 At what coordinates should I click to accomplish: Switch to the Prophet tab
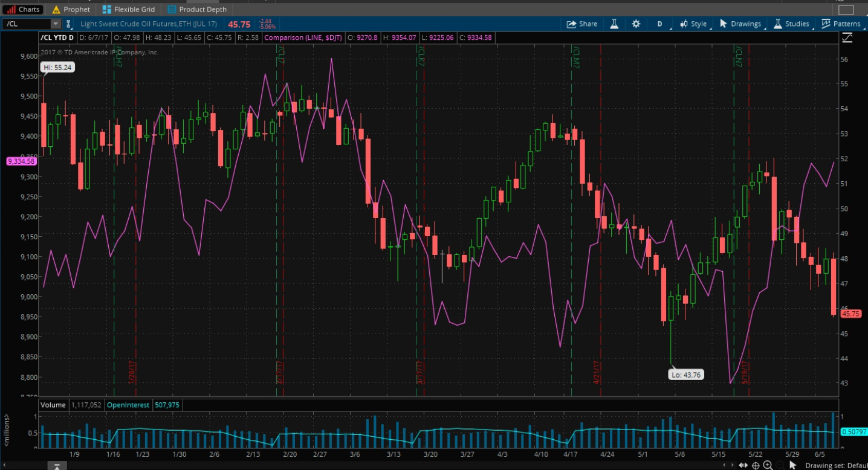pyautogui.click(x=71, y=9)
